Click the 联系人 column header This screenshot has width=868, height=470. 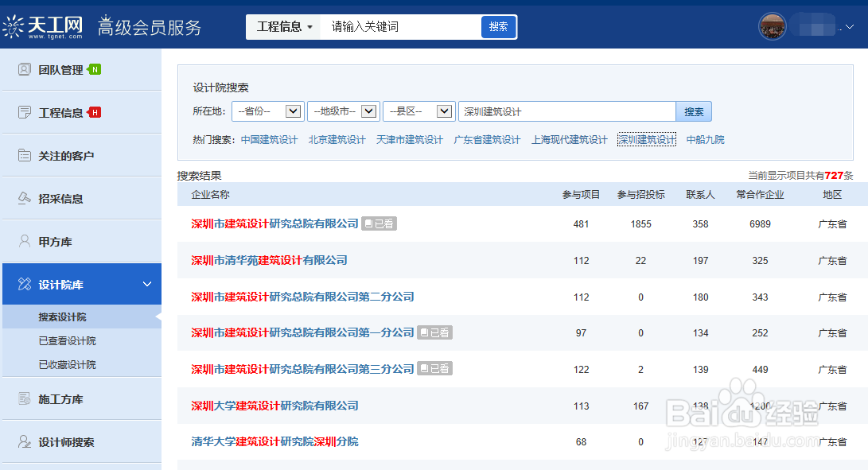coord(700,194)
